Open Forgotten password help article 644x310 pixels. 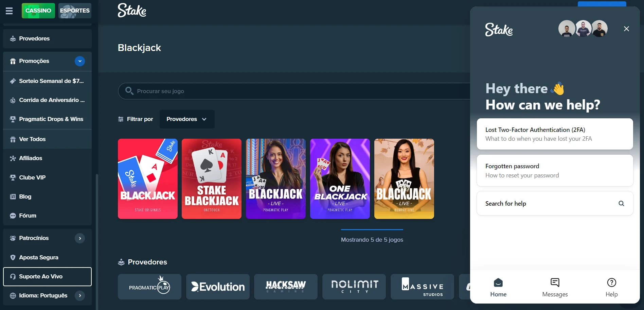[x=555, y=171]
